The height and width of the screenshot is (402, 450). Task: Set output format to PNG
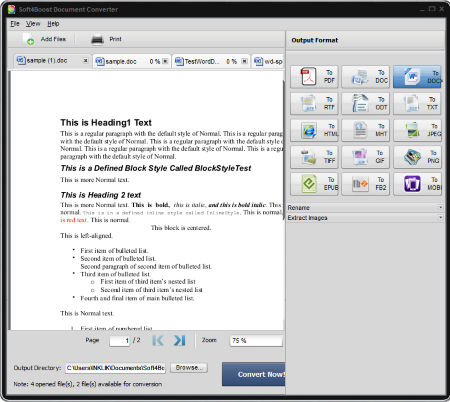click(x=417, y=157)
